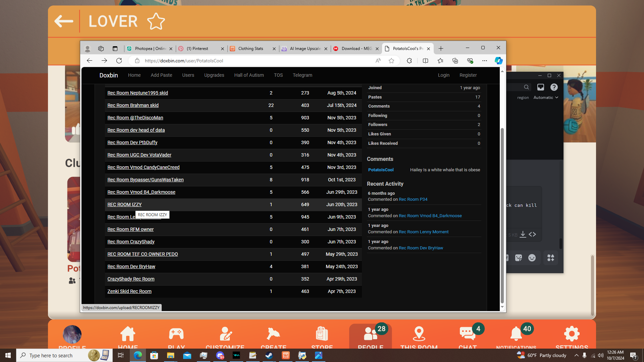This screenshot has width=644, height=362.
Task: Toggle the address bar favorite star
Action: pos(391,61)
